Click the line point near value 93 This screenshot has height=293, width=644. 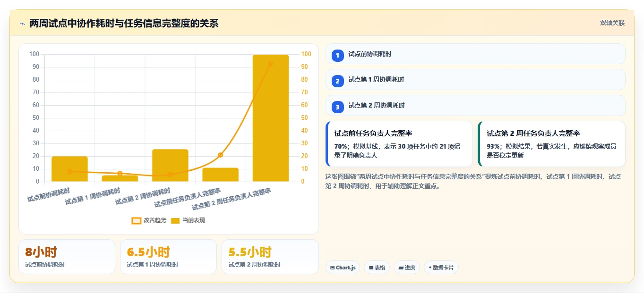pyautogui.click(x=271, y=63)
